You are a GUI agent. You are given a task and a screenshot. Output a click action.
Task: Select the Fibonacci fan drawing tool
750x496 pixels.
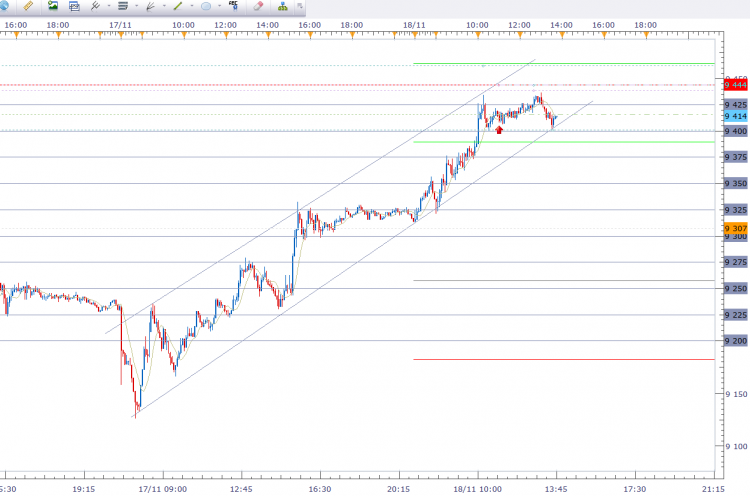tap(150, 6)
